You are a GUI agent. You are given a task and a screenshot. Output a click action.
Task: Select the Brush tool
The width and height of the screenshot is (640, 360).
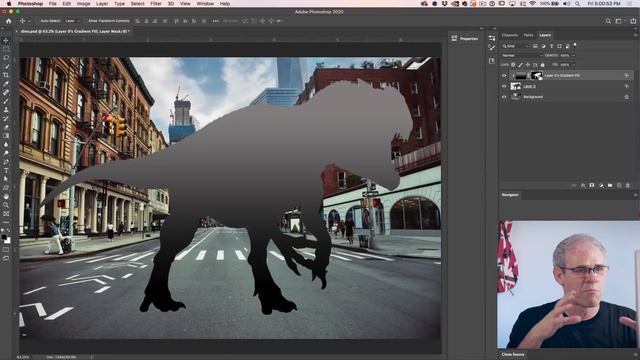(x=6, y=101)
